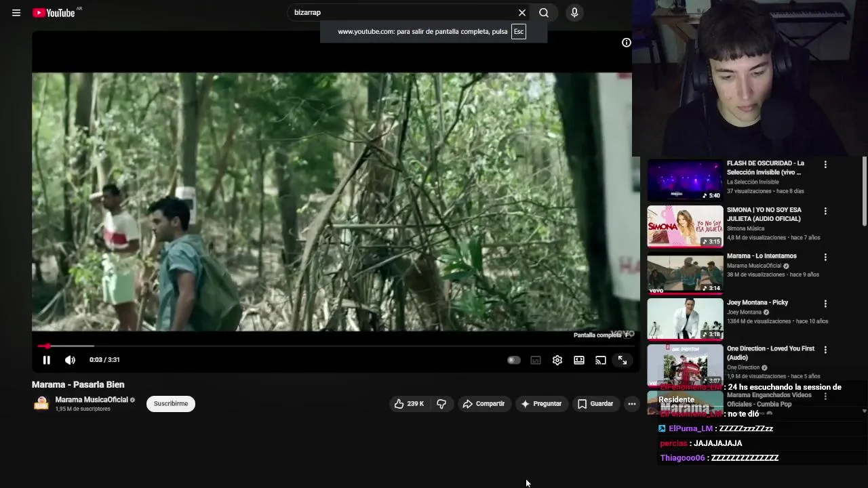
Task: Click La Selección Invisible channel name
Action: point(753,182)
